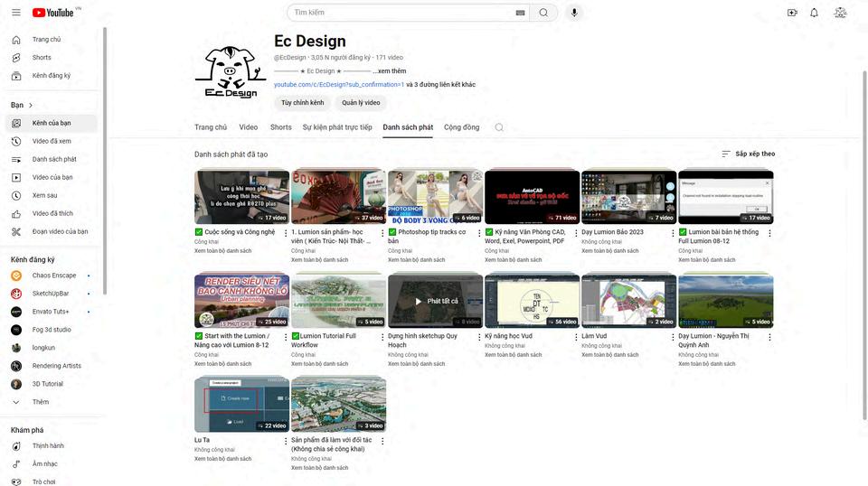Open the notifications bell
Screen dimensions: 868x486
point(814,13)
